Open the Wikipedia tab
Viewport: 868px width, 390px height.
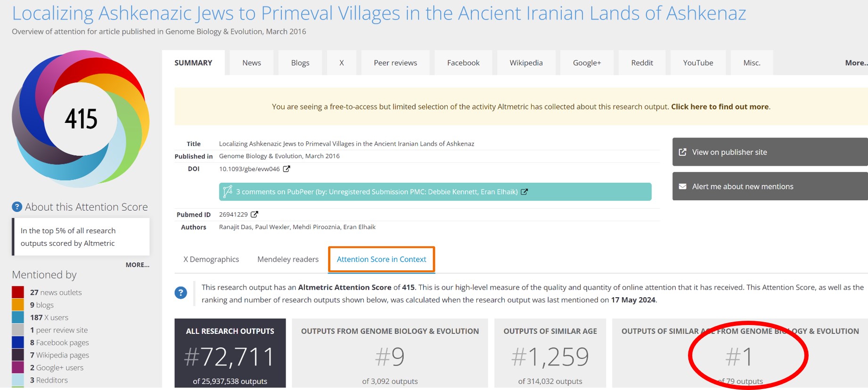click(526, 63)
